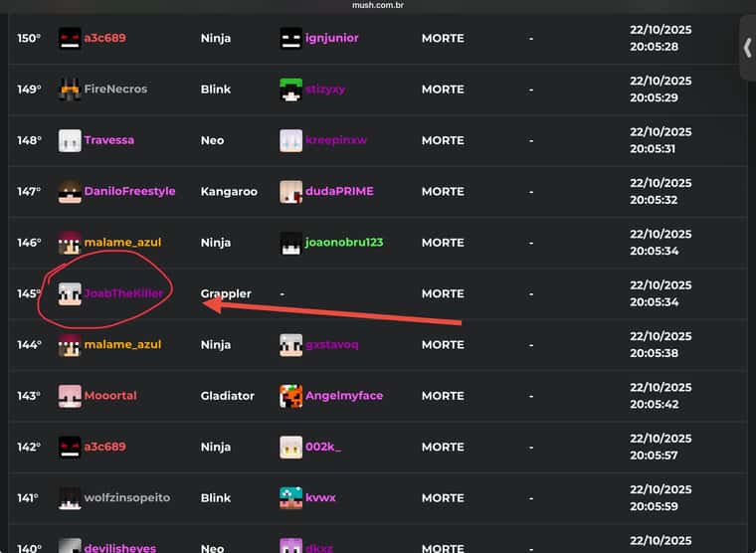
Task: Open JoabTheKiller player profile
Action: [x=123, y=293]
